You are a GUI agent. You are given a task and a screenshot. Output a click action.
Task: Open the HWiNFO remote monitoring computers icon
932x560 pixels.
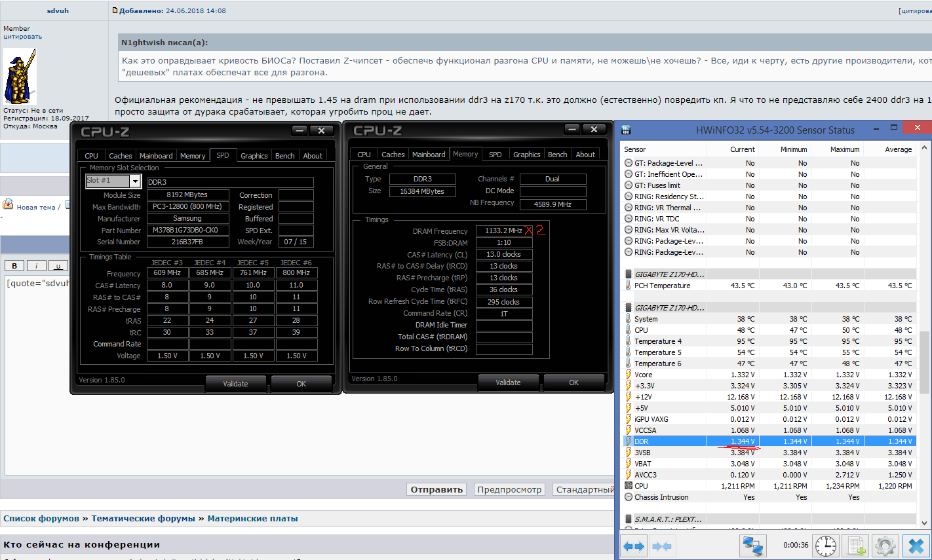tap(753, 546)
